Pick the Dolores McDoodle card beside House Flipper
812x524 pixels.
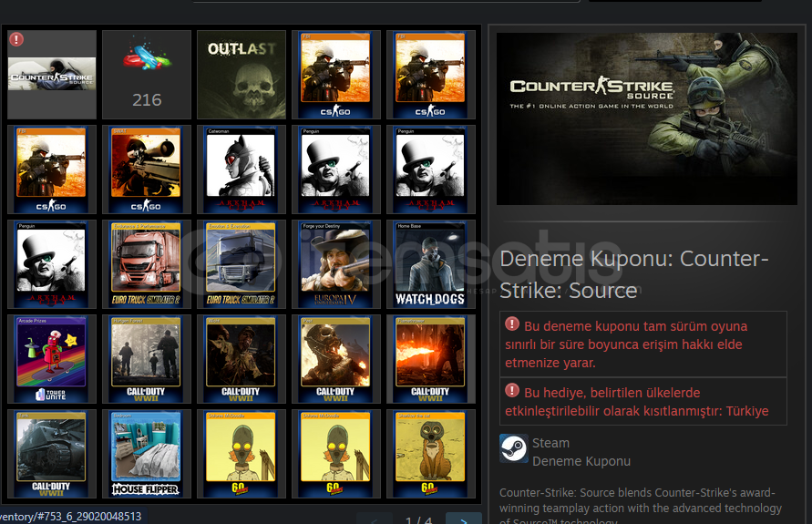pos(242,454)
